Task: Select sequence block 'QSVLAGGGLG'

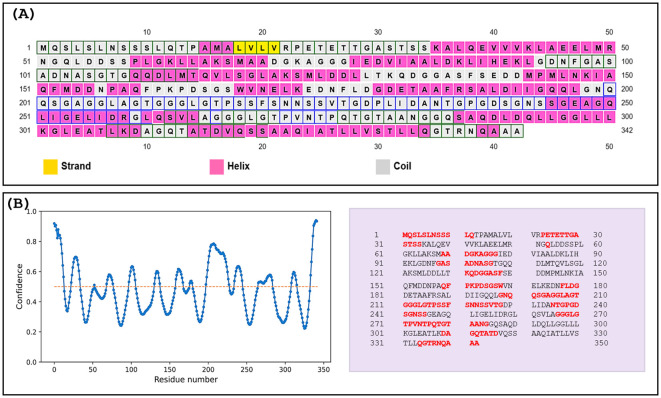Action: [x=555, y=315]
